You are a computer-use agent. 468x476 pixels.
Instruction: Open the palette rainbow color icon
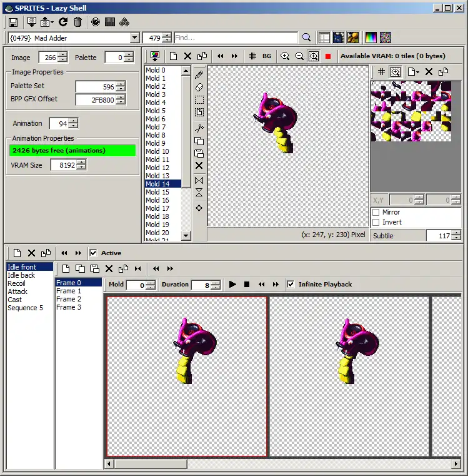371,38
